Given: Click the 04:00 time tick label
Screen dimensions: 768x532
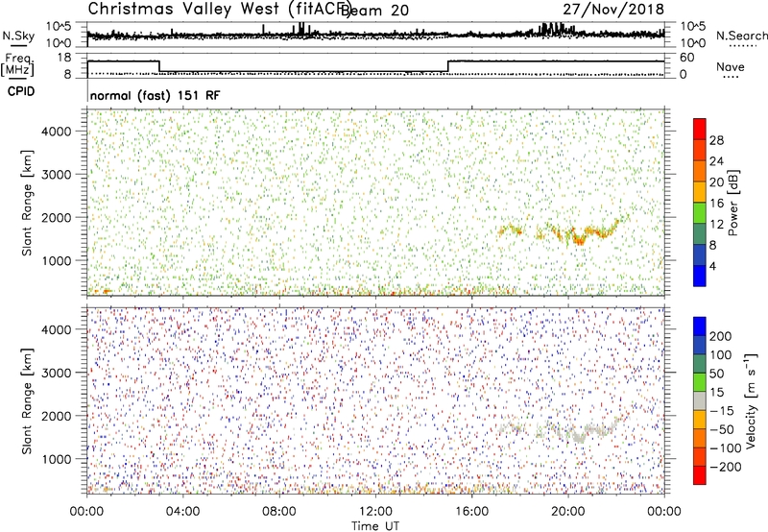Looking at the screenshot, I should tap(182, 512).
